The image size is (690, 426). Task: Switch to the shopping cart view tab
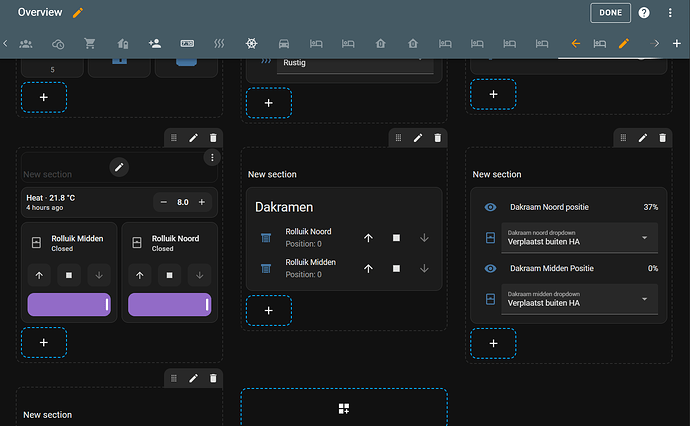coord(90,43)
